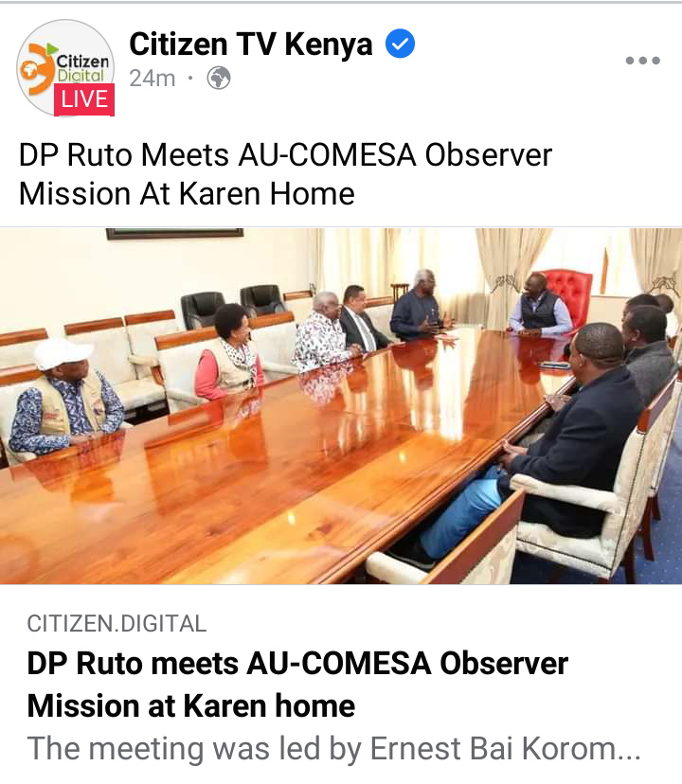
Task: Click the 24m post timestamp
Action: pyautogui.click(x=153, y=79)
